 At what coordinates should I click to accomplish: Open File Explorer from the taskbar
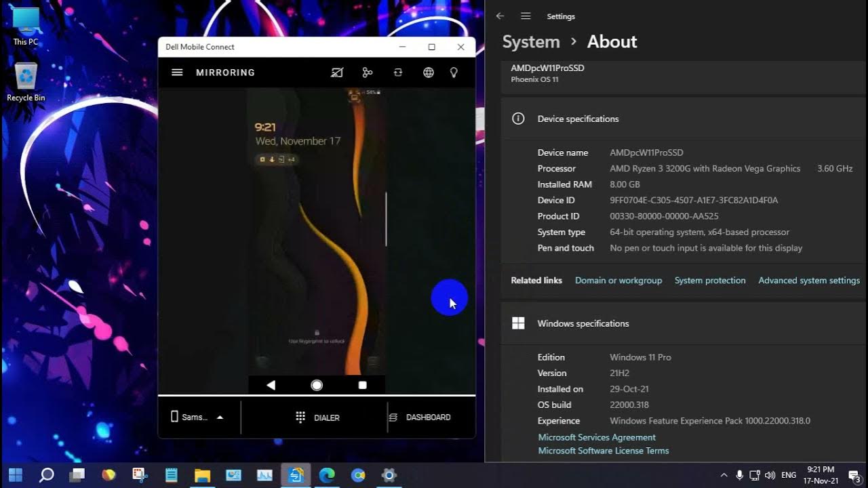(202, 475)
